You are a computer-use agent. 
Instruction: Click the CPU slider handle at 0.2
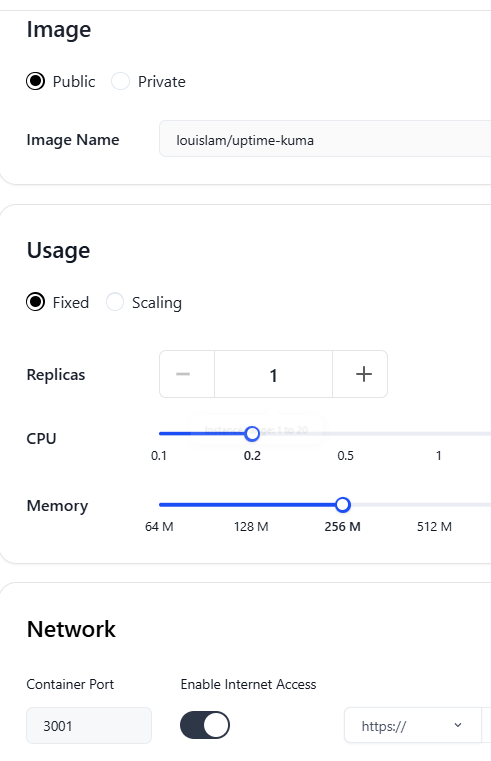(252, 434)
